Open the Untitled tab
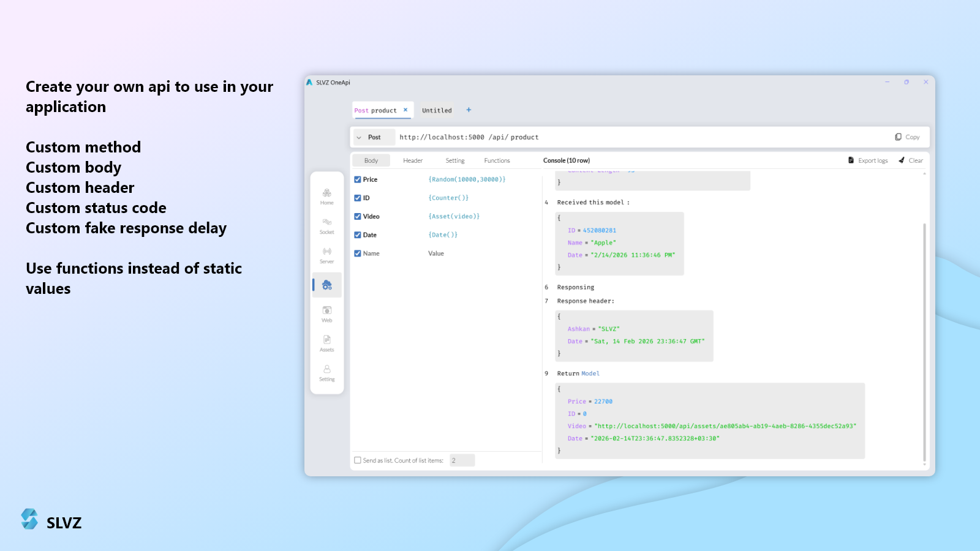This screenshot has height=551, width=980. [437, 110]
